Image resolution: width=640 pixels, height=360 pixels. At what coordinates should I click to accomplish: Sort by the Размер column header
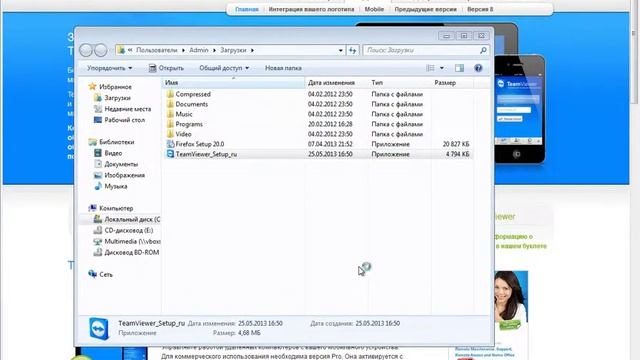point(452,83)
